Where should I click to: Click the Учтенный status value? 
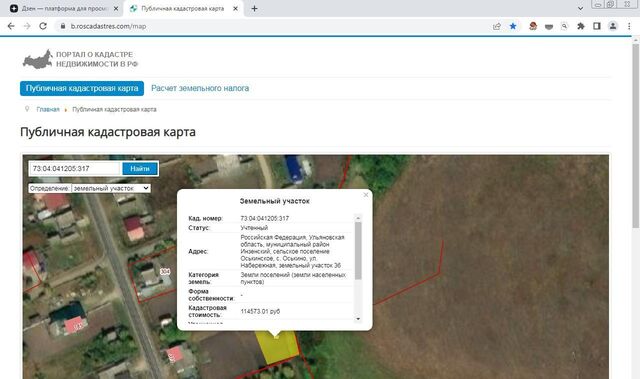coord(254,228)
